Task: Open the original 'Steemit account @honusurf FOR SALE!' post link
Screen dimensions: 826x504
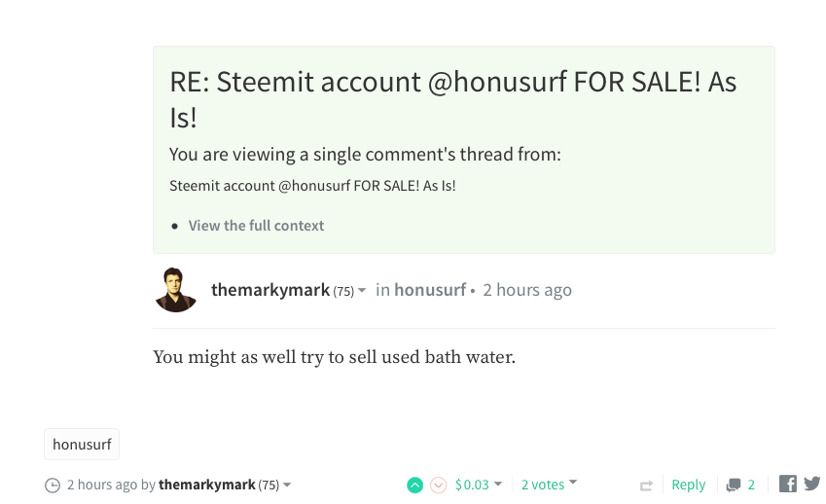Action: coord(312,185)
